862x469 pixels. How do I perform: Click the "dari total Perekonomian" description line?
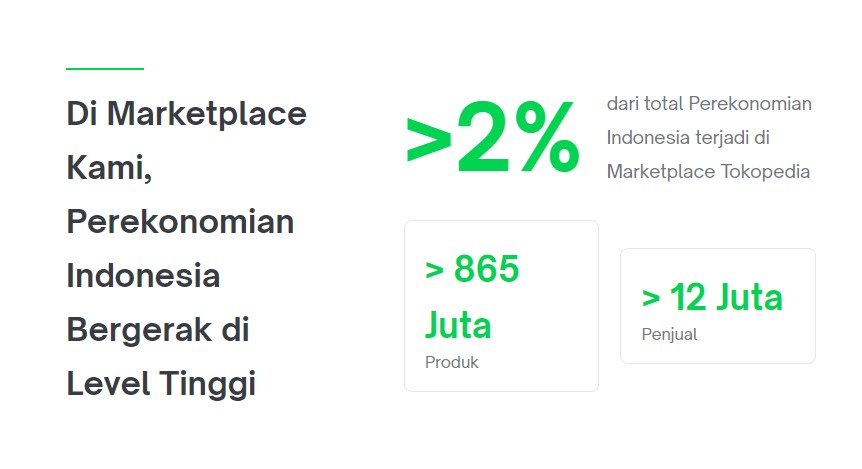coord(709,104)
